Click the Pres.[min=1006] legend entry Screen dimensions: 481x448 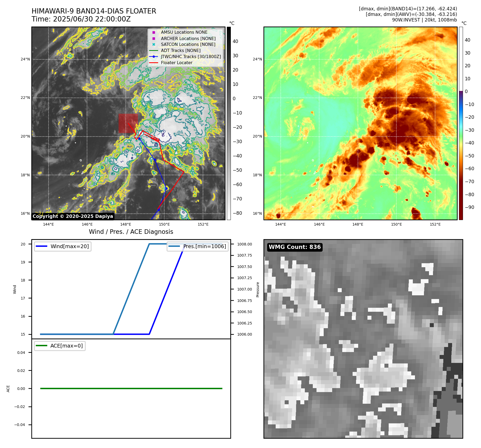pos(198,246)
